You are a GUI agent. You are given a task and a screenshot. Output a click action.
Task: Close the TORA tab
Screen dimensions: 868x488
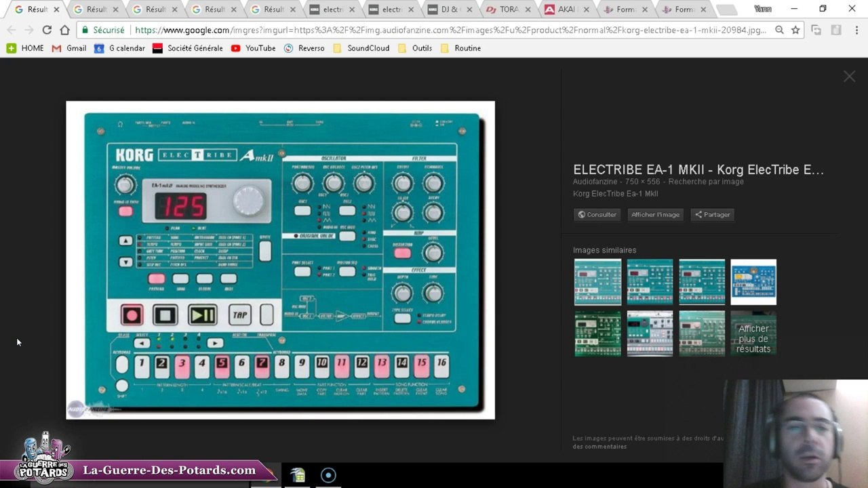point(527,9)
